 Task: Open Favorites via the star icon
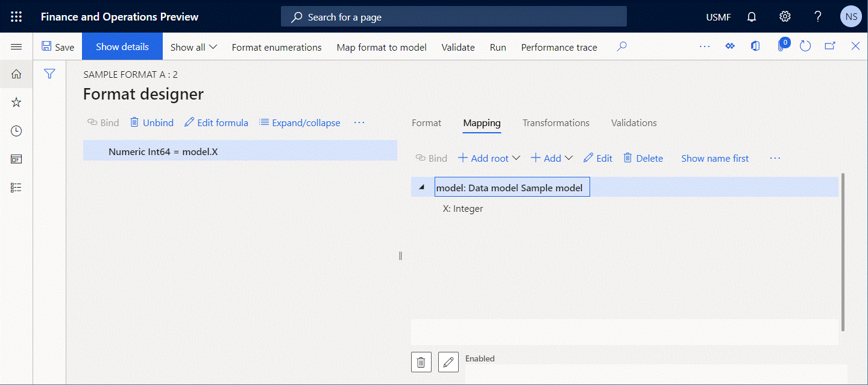tap(16, 102)
